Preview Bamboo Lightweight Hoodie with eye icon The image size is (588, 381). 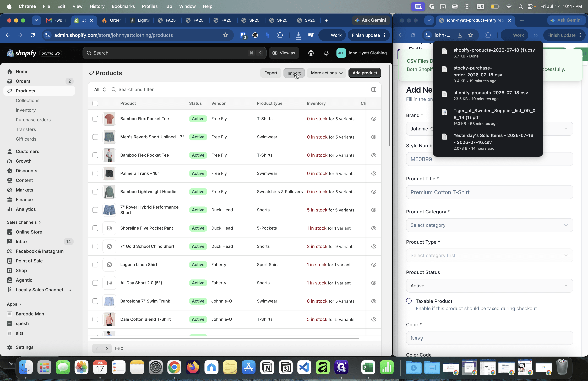click(x=374, y=192)
